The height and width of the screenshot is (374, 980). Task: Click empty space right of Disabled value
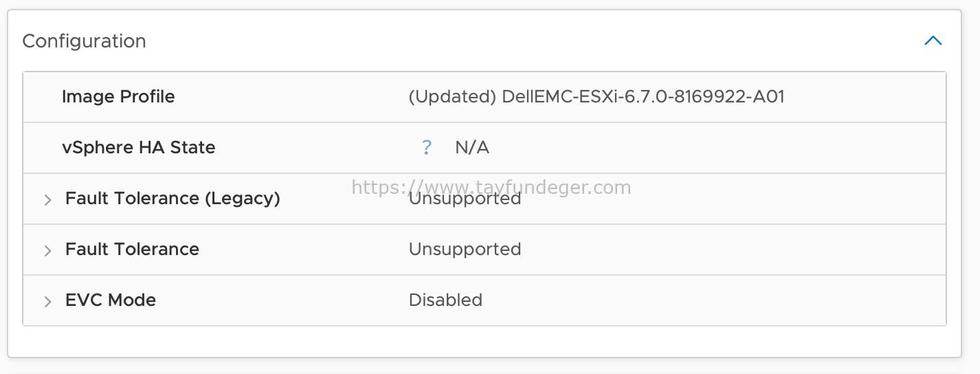coord(715,300)
